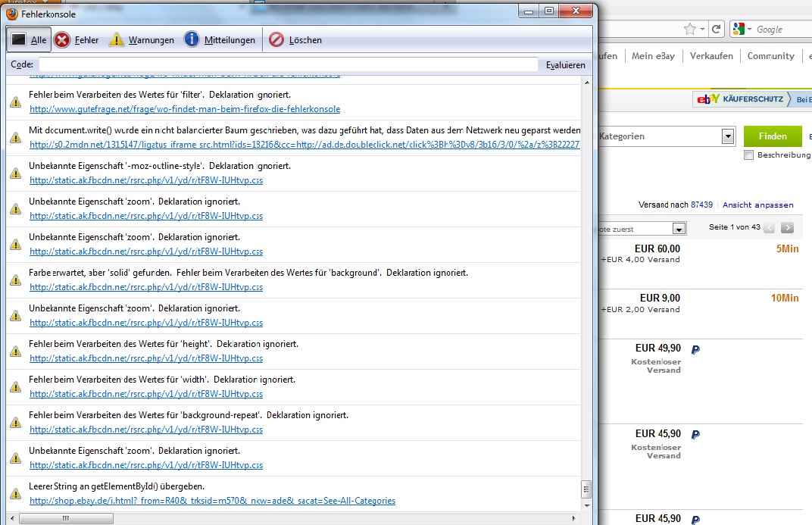Click the Code input field
Image resolution: width=812 pixels, height=525 pixels.
pos(288,65)
